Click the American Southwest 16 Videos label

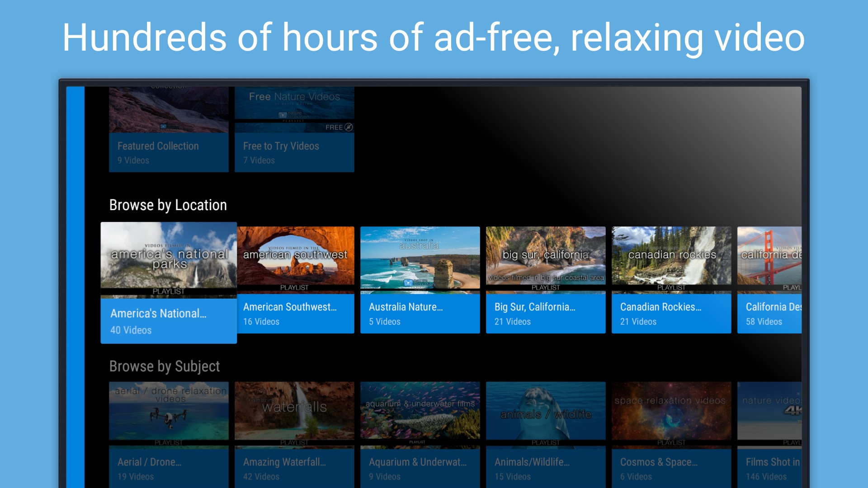click(x=261, y=322)
